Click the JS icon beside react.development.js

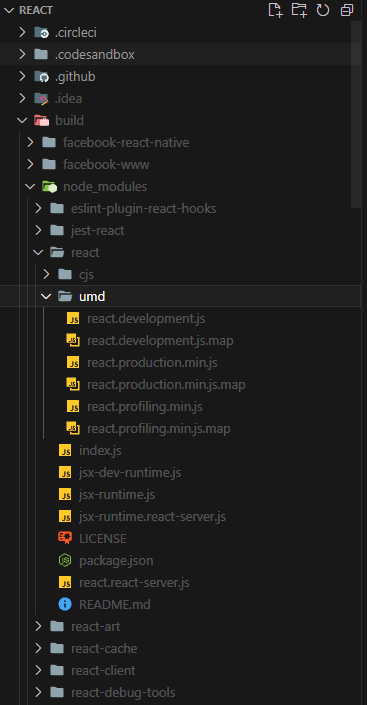pos(73,319)
